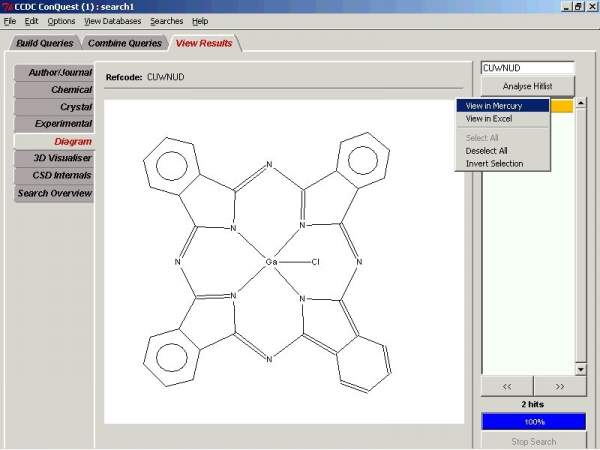The width and height of the screenshot is (600, 450).
Task: Switch to the Build Queries tab
Action: point(44,43)
